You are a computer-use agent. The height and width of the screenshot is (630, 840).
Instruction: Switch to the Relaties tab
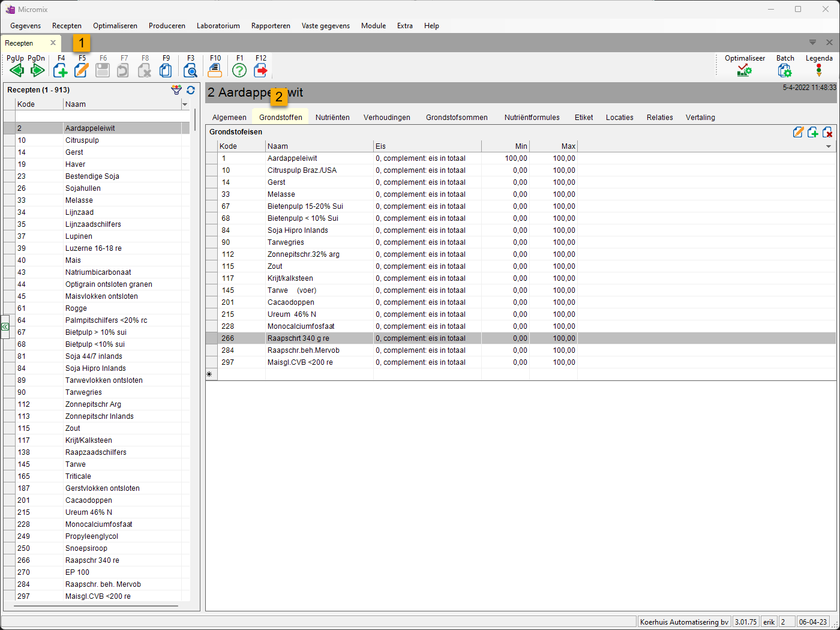[x=660, y=118]
